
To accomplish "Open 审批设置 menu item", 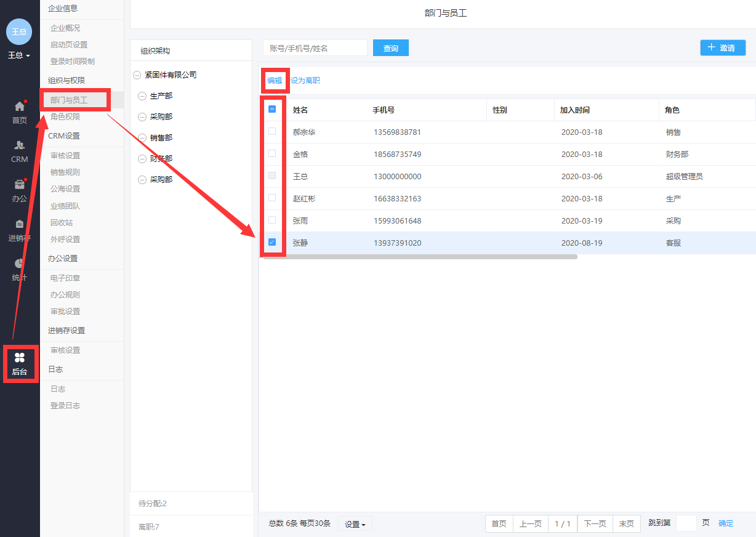I will point(65,312).
